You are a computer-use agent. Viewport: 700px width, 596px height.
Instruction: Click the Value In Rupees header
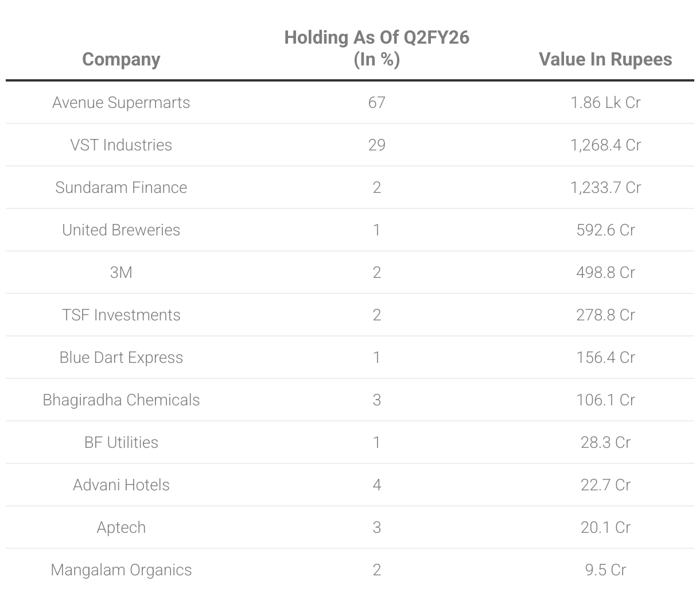[x=605, y=59]
